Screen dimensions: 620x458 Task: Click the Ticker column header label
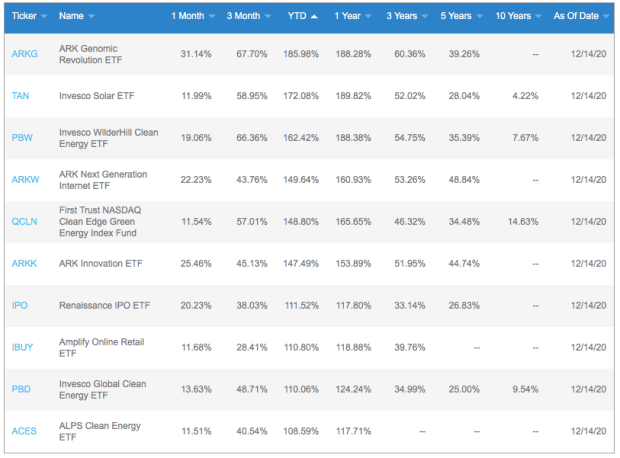tap(24, 16)
